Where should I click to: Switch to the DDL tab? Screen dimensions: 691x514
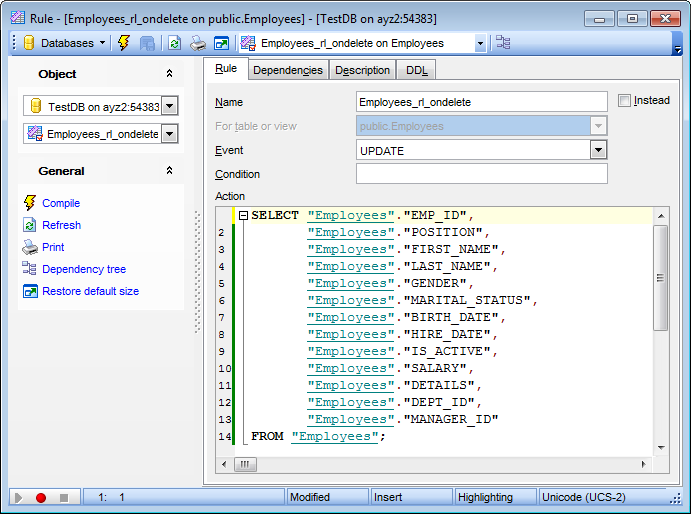click(416, 70)
